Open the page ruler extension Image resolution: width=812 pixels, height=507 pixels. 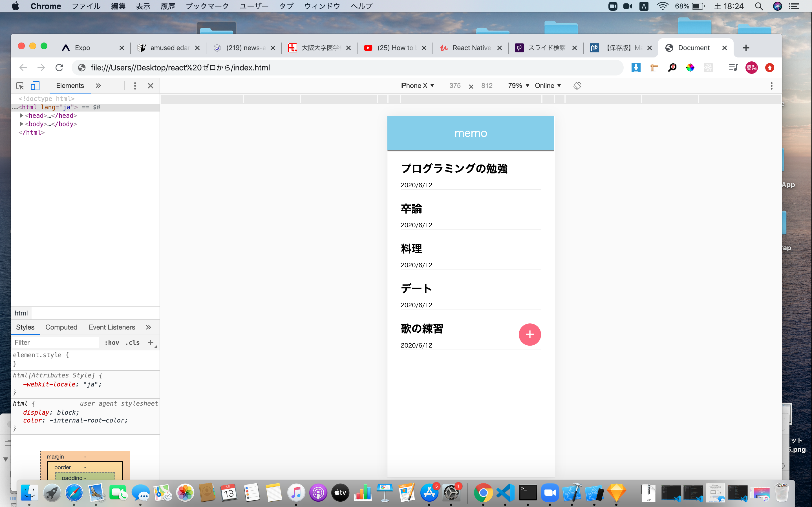654,67
